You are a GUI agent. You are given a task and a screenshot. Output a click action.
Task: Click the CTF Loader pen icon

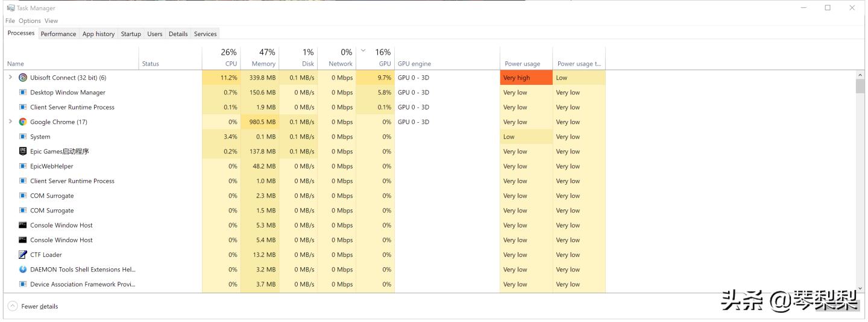pyautogui.click(x=23, y=255)
